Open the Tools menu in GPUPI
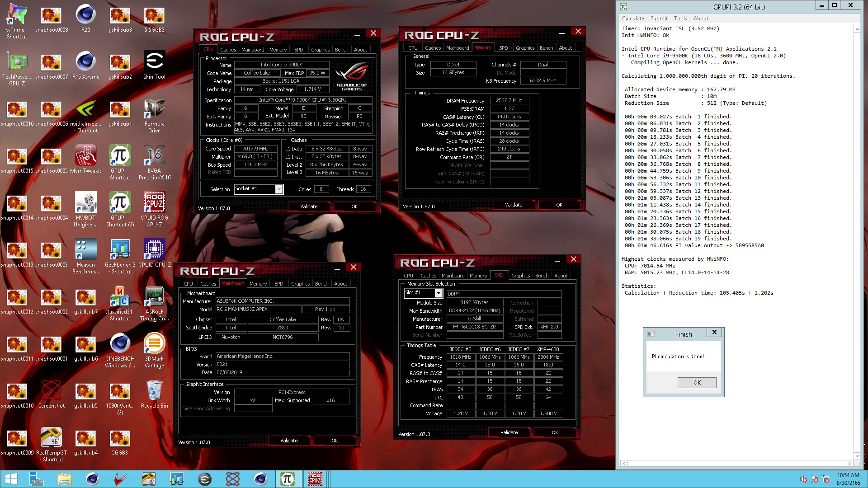Viewport: 868px width, 488px height. [x=680, y=19]
